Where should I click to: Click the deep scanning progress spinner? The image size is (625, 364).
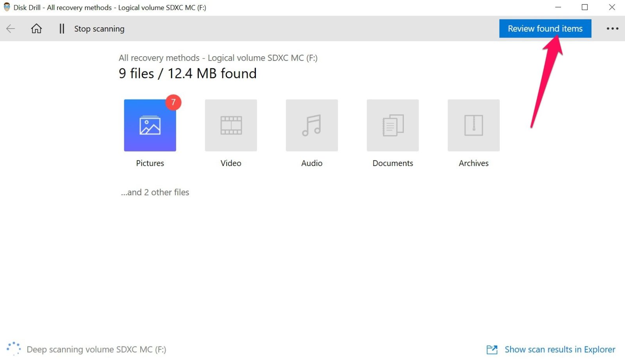(x=14, y=348)
